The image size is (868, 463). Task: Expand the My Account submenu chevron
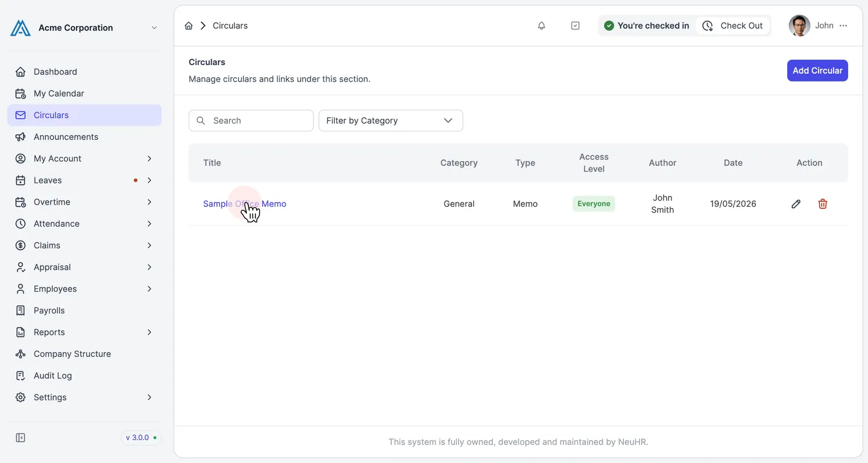click(149, 159)
